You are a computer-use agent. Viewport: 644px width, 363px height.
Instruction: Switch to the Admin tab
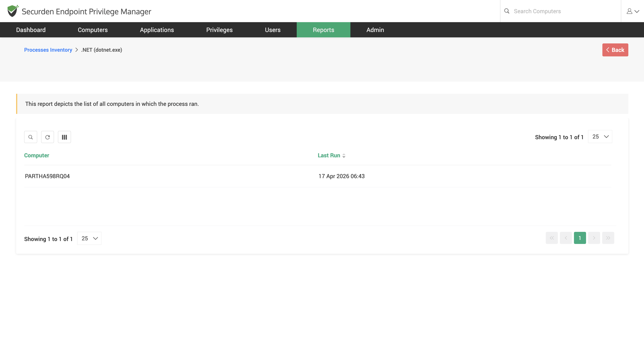[375, 30]
